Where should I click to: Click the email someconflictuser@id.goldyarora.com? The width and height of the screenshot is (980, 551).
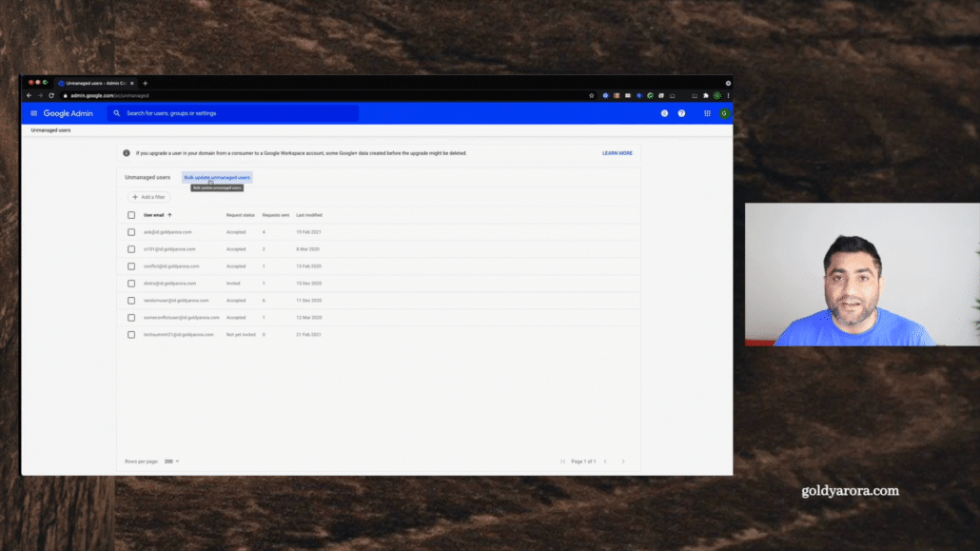point(181,318)
